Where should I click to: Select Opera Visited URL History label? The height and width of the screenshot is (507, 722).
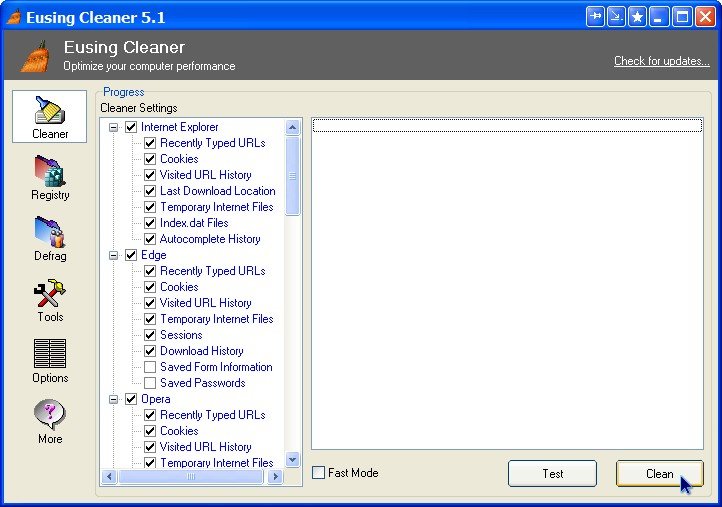(x=206, y=447)
